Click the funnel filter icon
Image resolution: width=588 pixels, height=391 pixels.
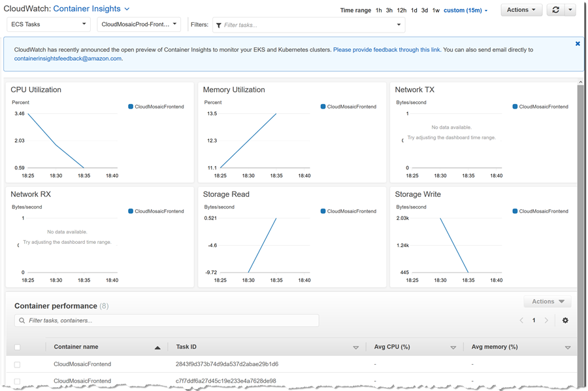coord(219,25)
